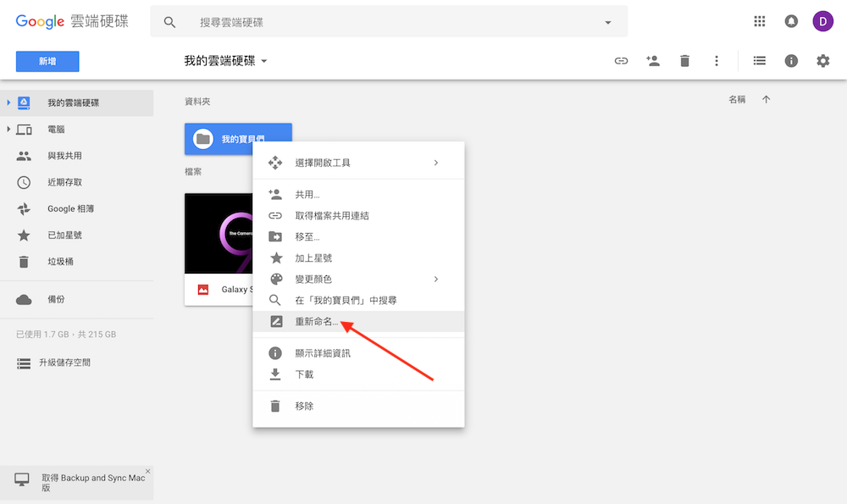This screenshot has width=847, height=504.
Task: Open Drive settings with the gear icon
Action: coord(822,60)
